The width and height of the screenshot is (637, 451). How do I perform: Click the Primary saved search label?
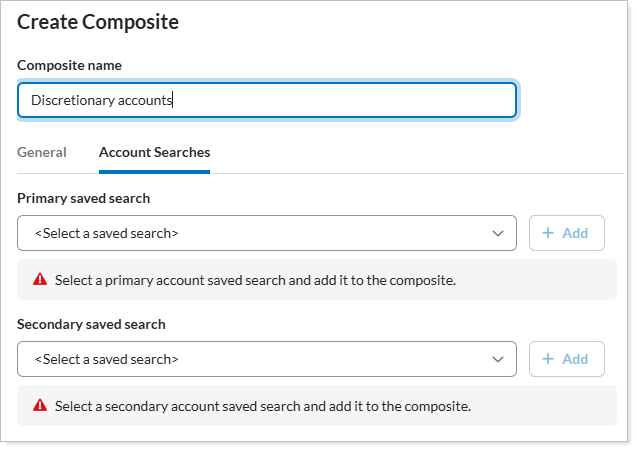coord(83,198)
